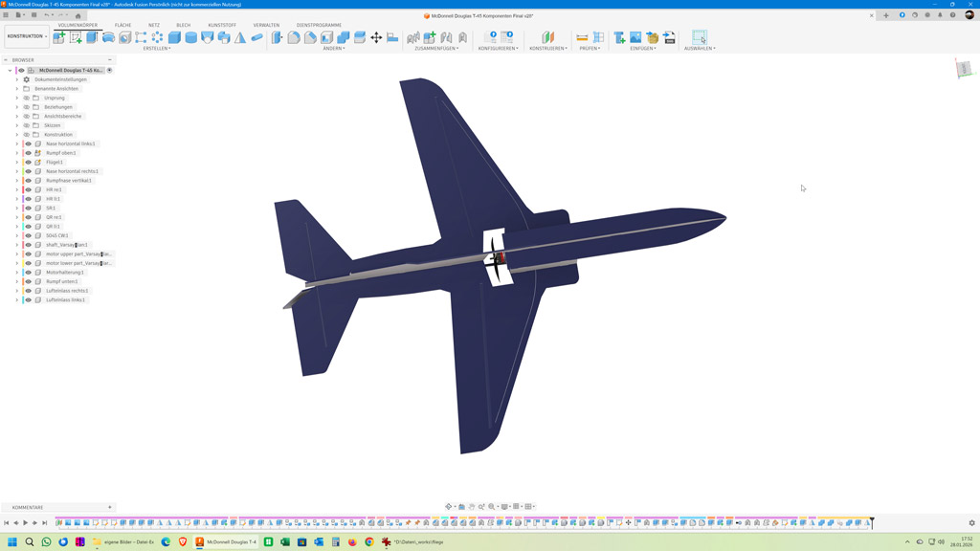Click the ViewCube in the top-right corner
The image size is (980, 551).
coord(964,68)
